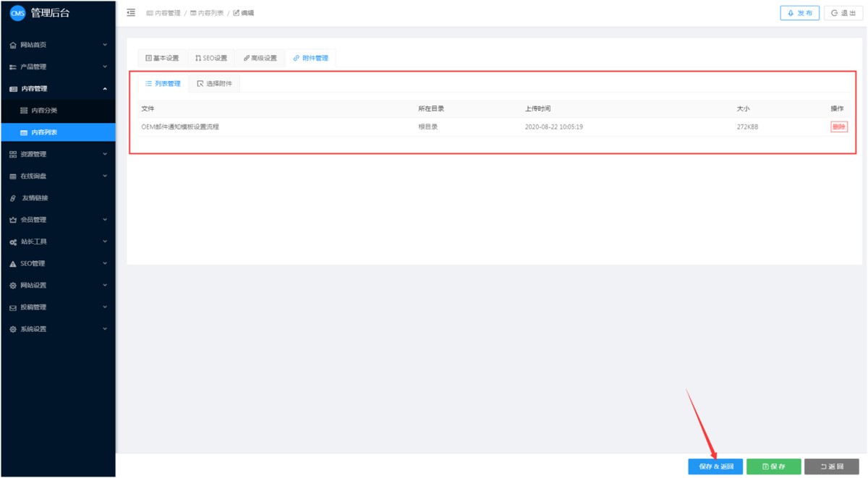
Task: Click the 发布 button
Action: point(800,13)
